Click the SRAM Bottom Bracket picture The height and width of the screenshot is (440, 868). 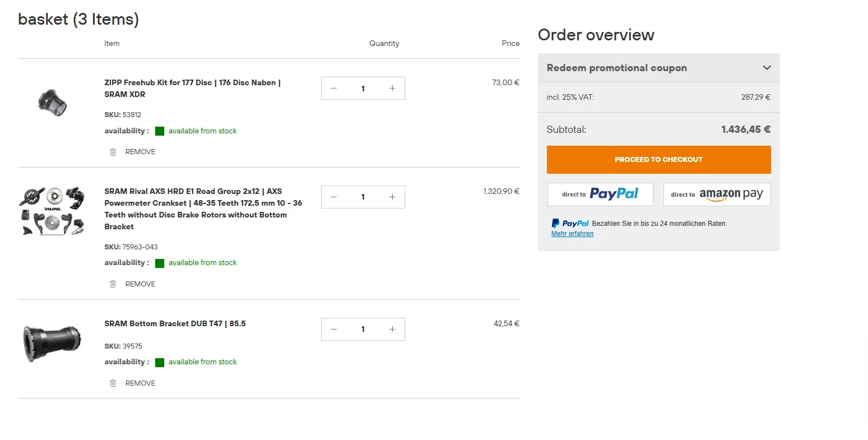coord(52,341)
